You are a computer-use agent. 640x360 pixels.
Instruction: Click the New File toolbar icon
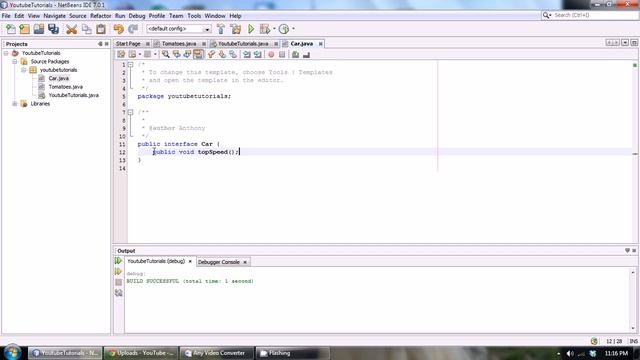point(11,29)
